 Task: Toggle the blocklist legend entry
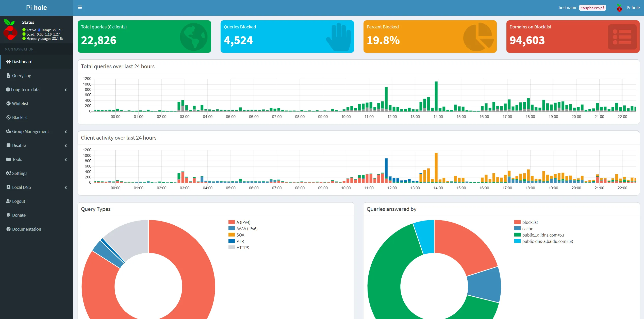click(530, 222)
